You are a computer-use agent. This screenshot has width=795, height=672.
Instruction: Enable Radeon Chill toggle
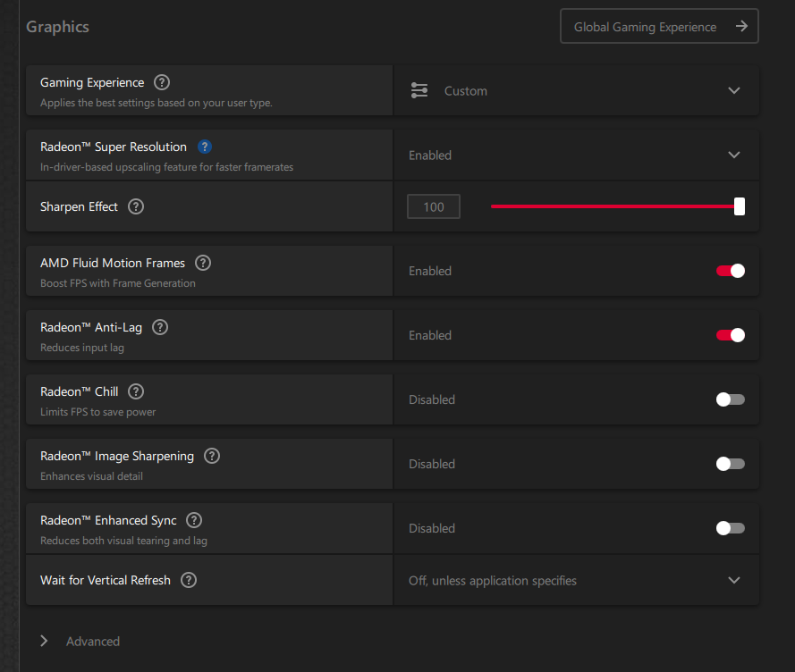[730, 399]
